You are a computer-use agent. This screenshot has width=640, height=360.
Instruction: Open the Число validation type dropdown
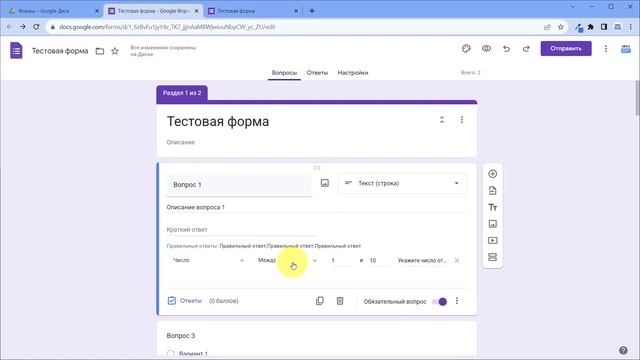coord(208,260)
